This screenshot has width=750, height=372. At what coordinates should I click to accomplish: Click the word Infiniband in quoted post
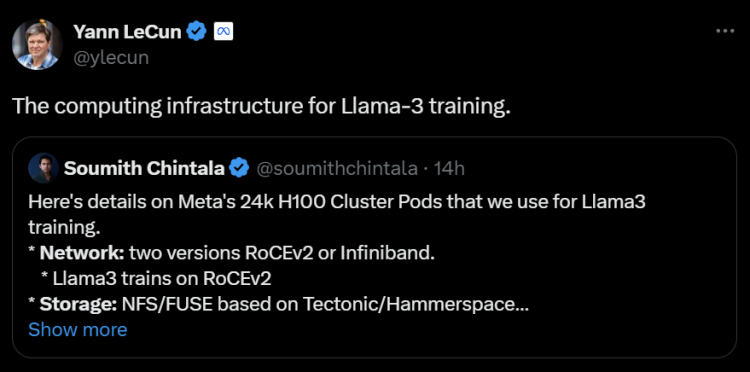(x=387, y=252)
